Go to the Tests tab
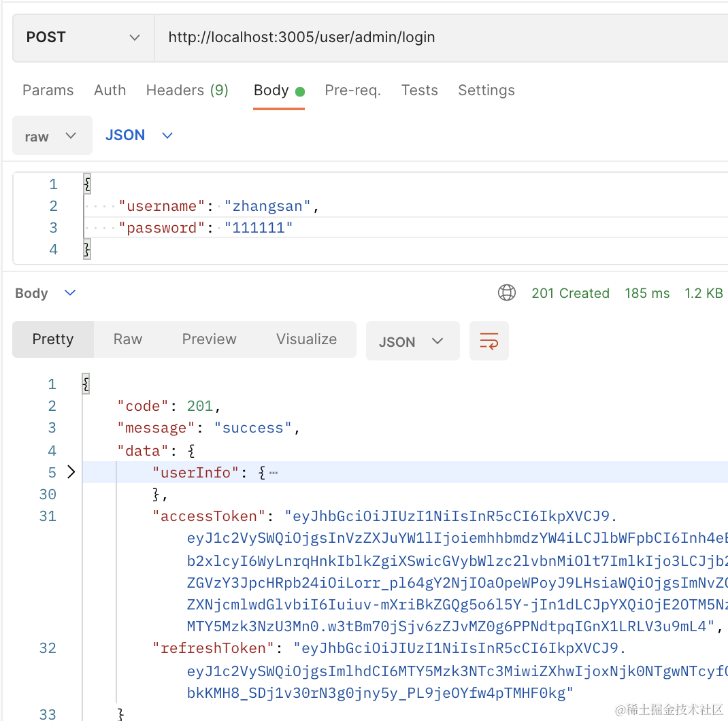 (x=419, y=90)
